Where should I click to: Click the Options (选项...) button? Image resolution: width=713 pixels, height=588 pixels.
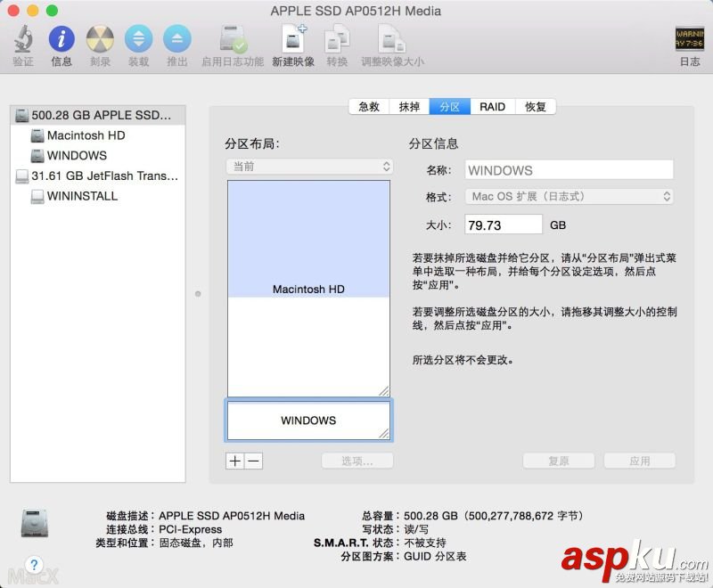coord(357,461)
